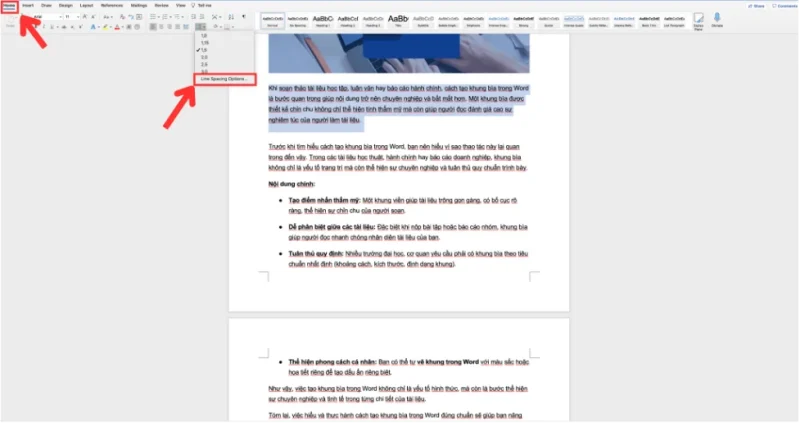Image resolution: width=800 pixels, height=423 pixels.
Task: Apply the List Paragraph style
Action: 674,20
